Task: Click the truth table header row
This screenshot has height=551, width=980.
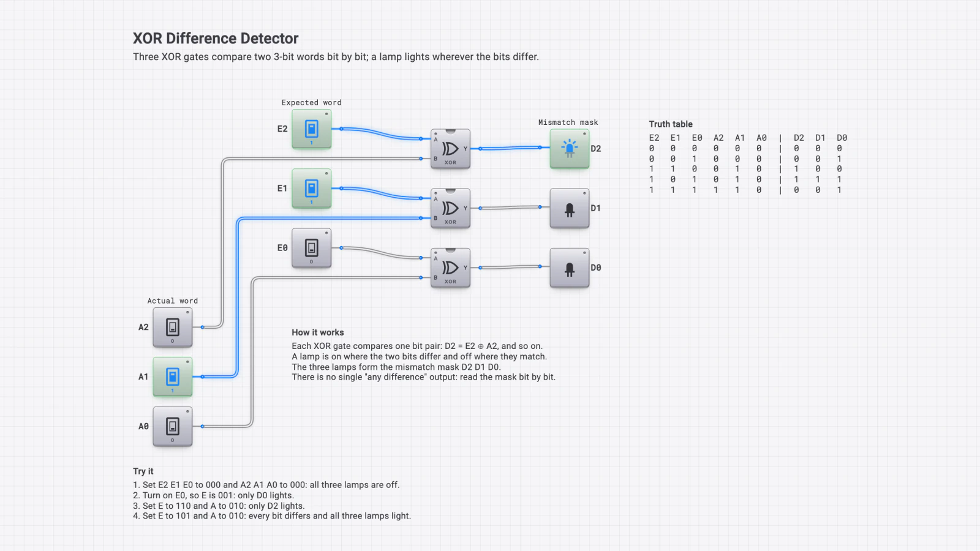Action: pos(748,138)
